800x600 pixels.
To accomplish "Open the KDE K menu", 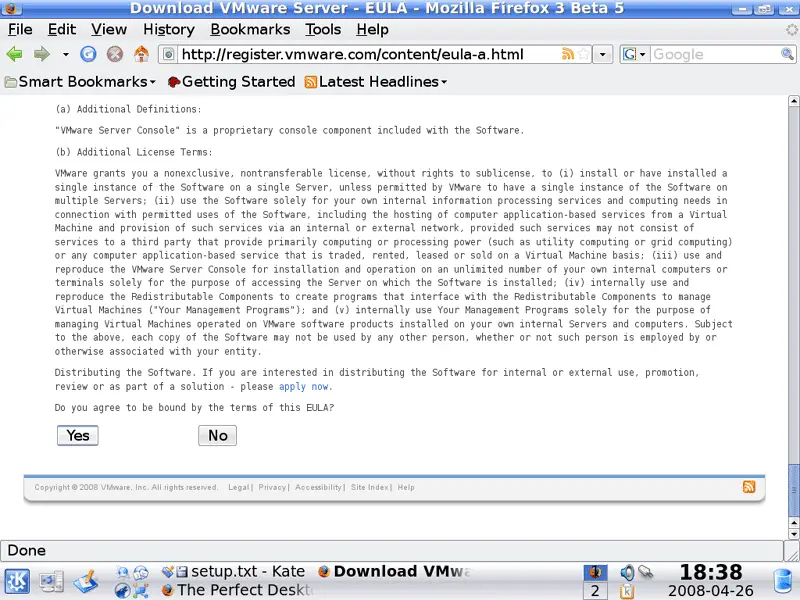I will [17, 582].
